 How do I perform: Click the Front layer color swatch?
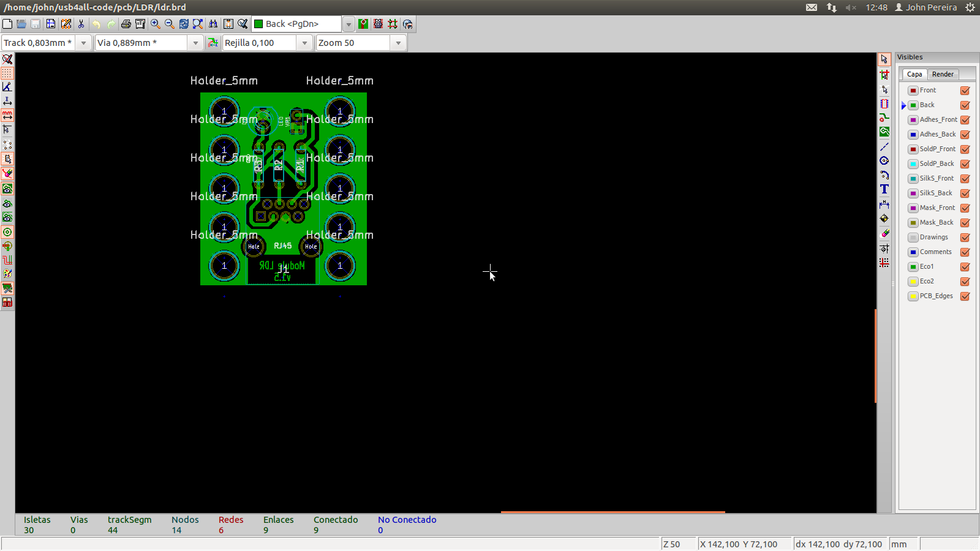point(913,91)
